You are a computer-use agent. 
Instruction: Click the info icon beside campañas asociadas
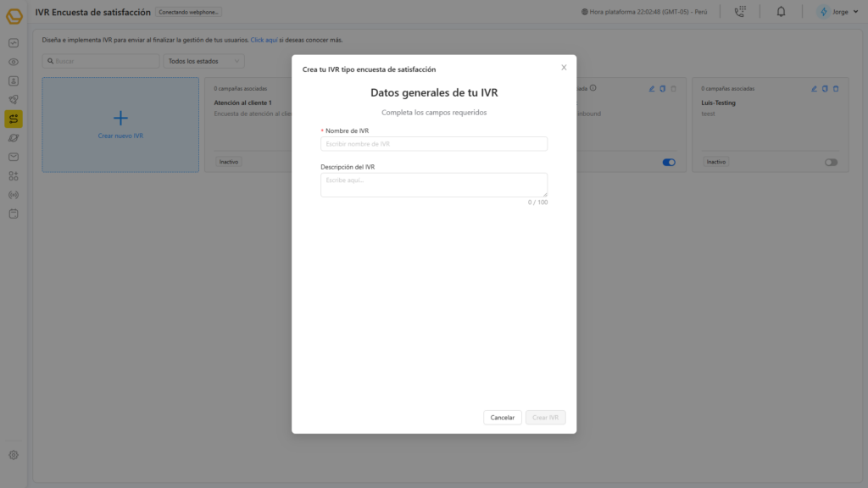[x=593, y=88]
